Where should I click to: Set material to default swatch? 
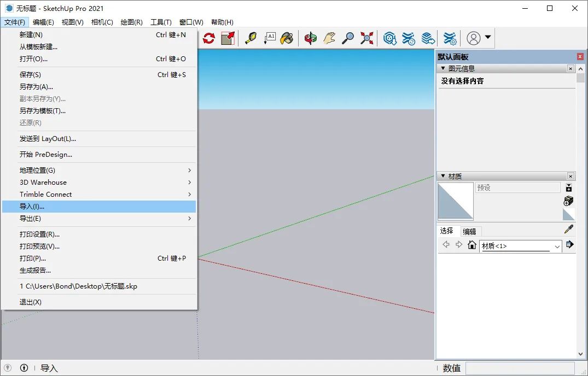(x=568, y=214)
